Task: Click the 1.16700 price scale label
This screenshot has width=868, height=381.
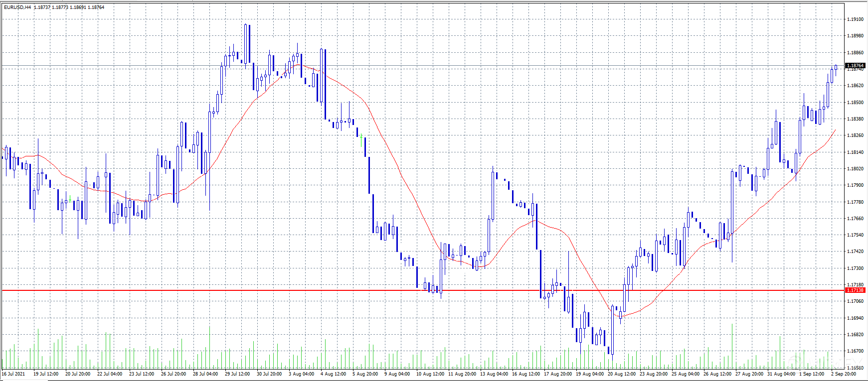Action: coord(855,351)
